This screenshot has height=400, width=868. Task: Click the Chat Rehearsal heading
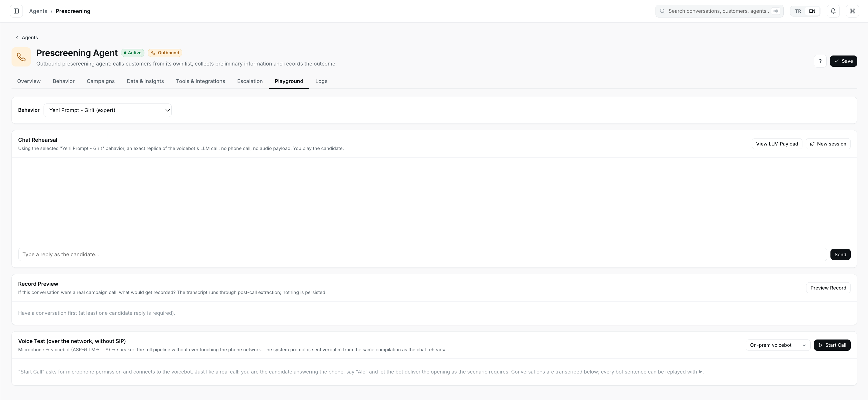pos(38,140)
